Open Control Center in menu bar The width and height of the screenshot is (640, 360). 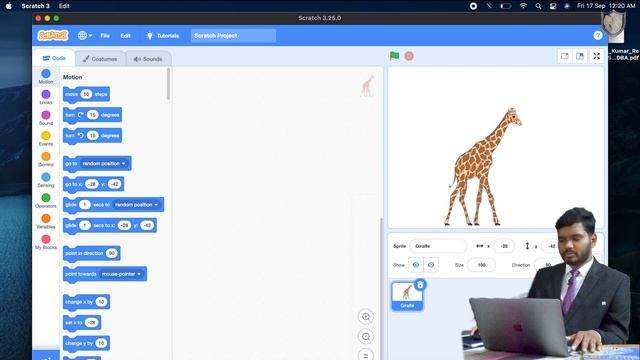tap(553, 6)
